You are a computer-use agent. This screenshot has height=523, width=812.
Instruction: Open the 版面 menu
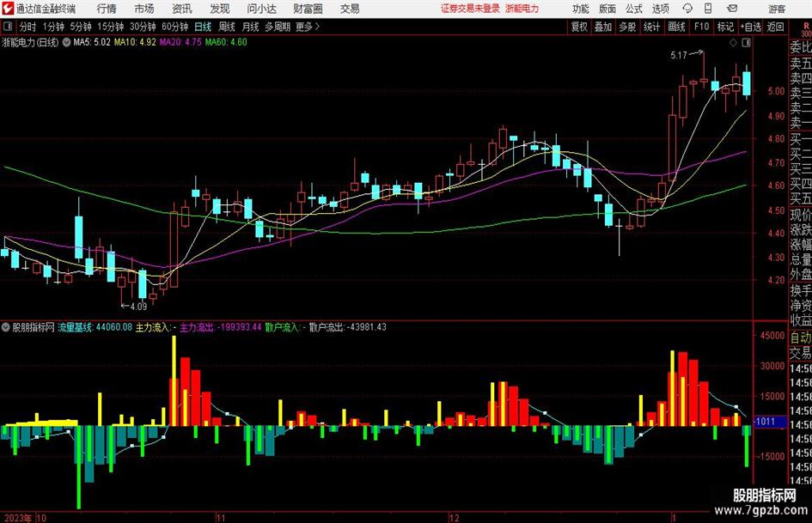[x=607, y=9]
